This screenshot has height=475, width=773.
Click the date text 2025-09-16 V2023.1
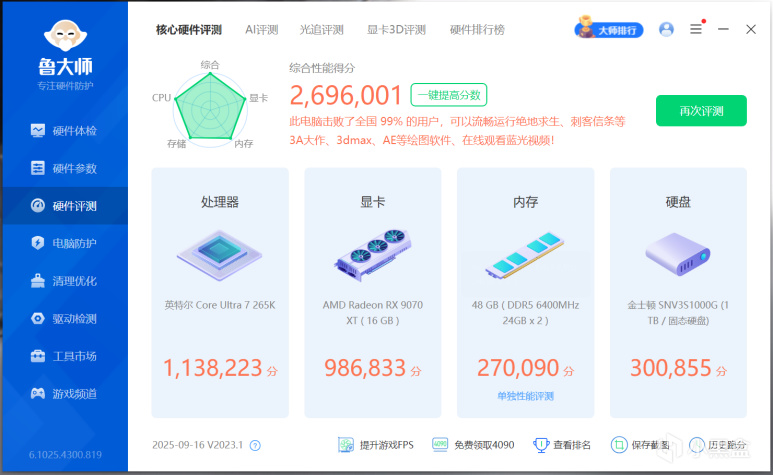tap(198, 445)
